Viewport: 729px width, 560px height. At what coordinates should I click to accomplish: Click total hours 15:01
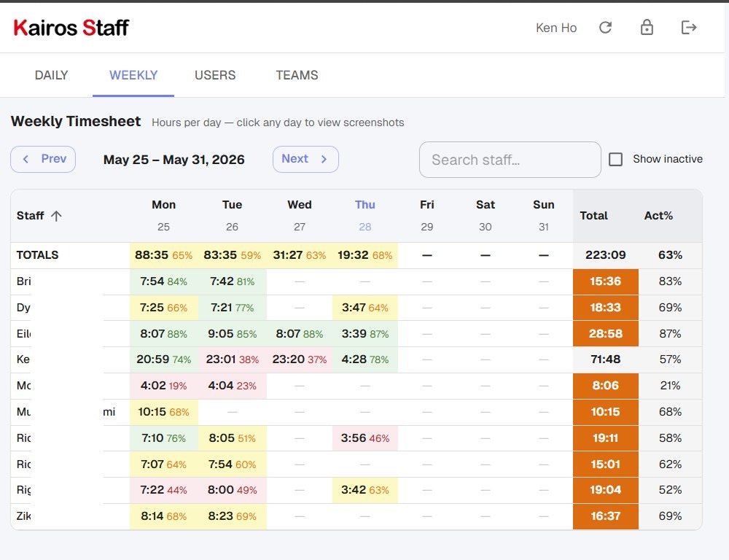(x=605, y=464)
